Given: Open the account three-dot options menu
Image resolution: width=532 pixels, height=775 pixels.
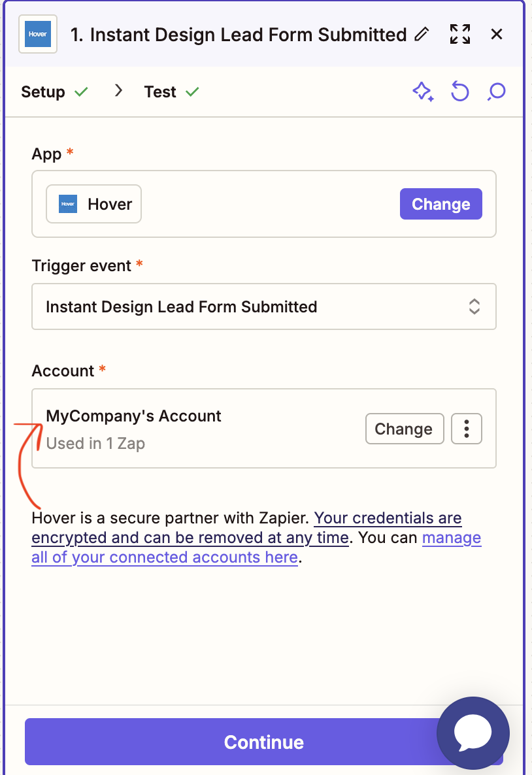Looking at the screenshot, I should [466, 429].
